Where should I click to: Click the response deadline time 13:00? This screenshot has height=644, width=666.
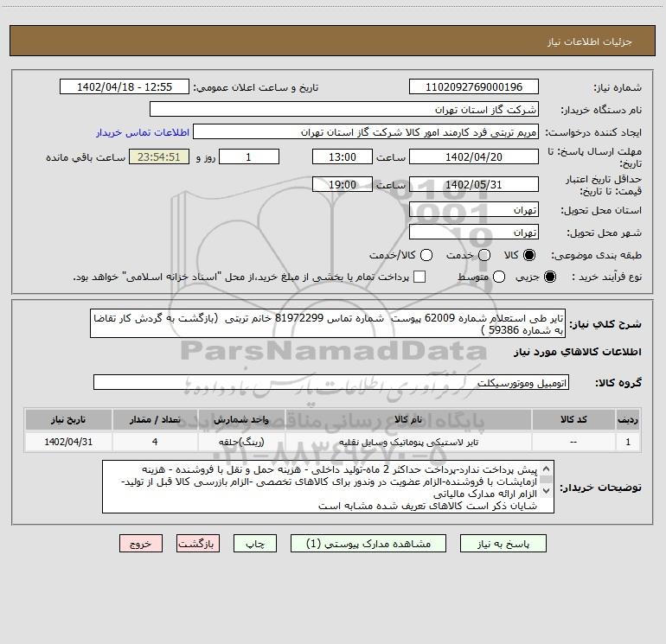343,157
